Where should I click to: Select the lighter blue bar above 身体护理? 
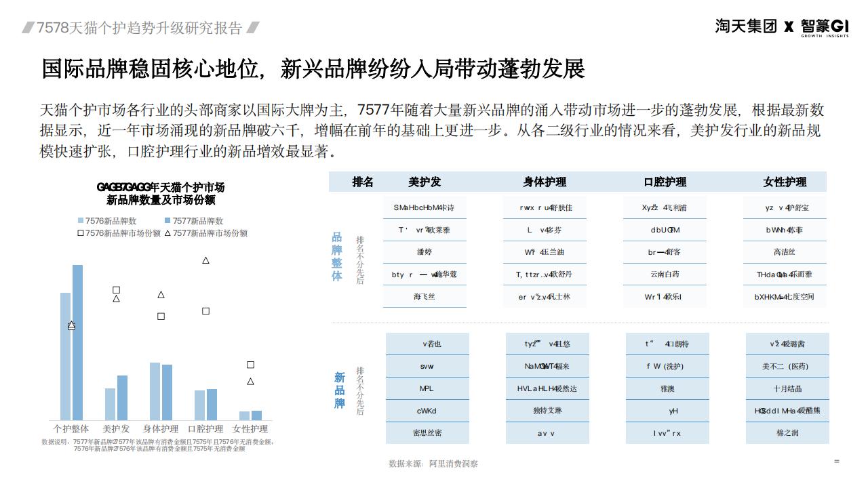(155, 392)
